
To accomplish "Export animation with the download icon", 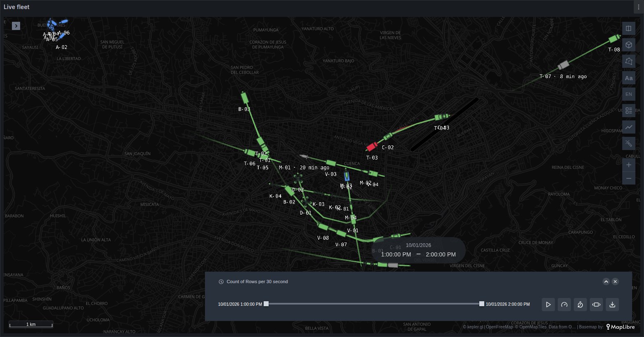I will click(x=612, y=305).
